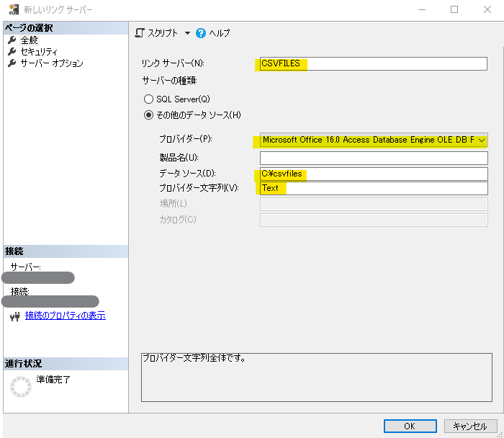The width and height of the screenshot is (504, 438).
Task: Select the SQL Server(Q) radio button
Action: 149,99
